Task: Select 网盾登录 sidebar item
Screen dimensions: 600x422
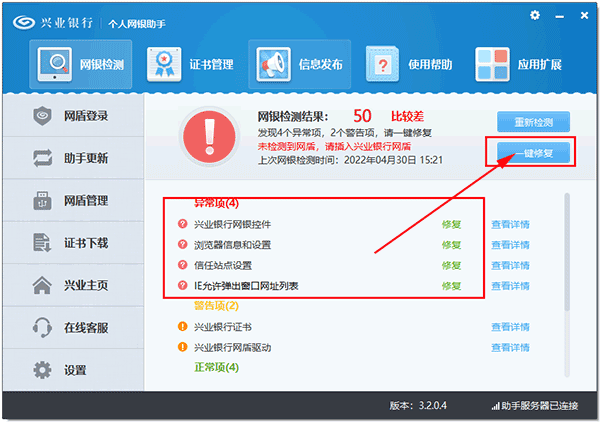Action: tap(73, 116)
